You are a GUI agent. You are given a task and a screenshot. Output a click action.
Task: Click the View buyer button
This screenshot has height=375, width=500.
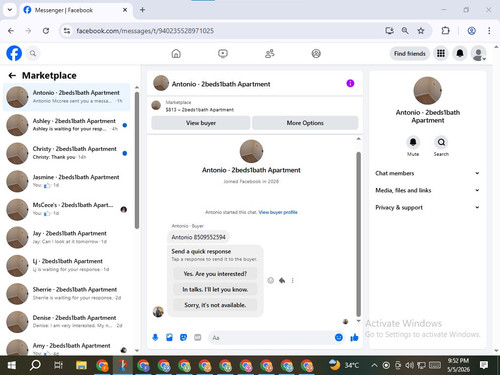point(201,123)
